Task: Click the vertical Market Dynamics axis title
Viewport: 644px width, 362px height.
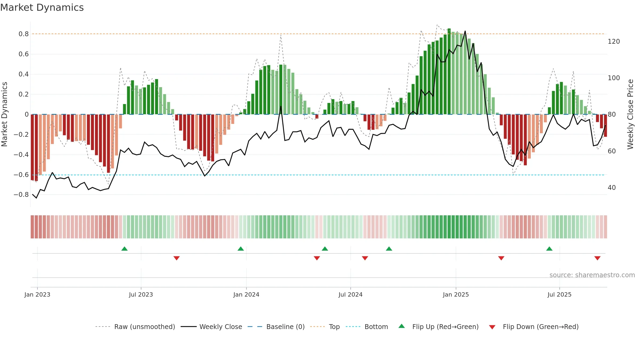Action: (4, 114)
